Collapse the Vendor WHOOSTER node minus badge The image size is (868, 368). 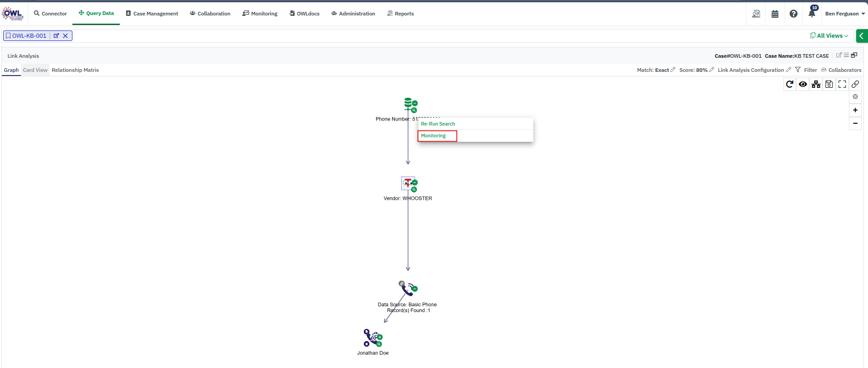tap(415, 182)
